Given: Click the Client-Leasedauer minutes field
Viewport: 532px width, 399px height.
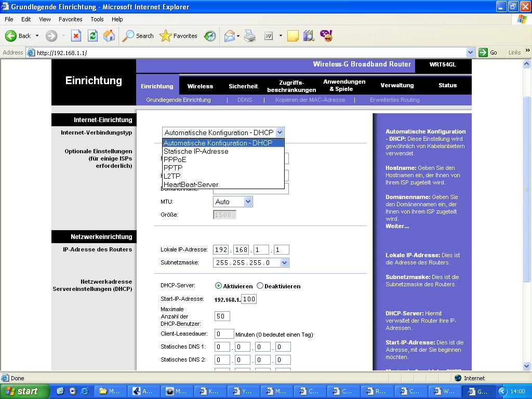Looking at the screenshot, I should [224, 334].
